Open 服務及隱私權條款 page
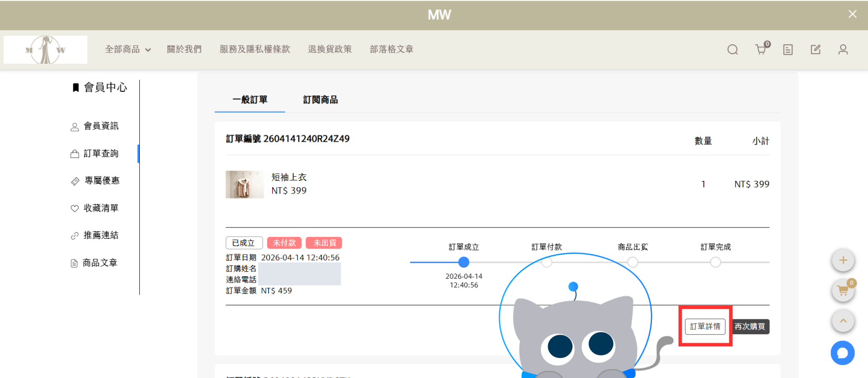Viewport: 868px width, 378px height. (x=255, y=49)
